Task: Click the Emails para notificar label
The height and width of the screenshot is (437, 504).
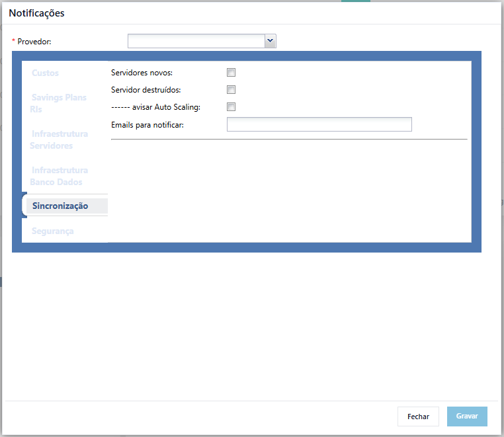Action: [x=147, y=125]
